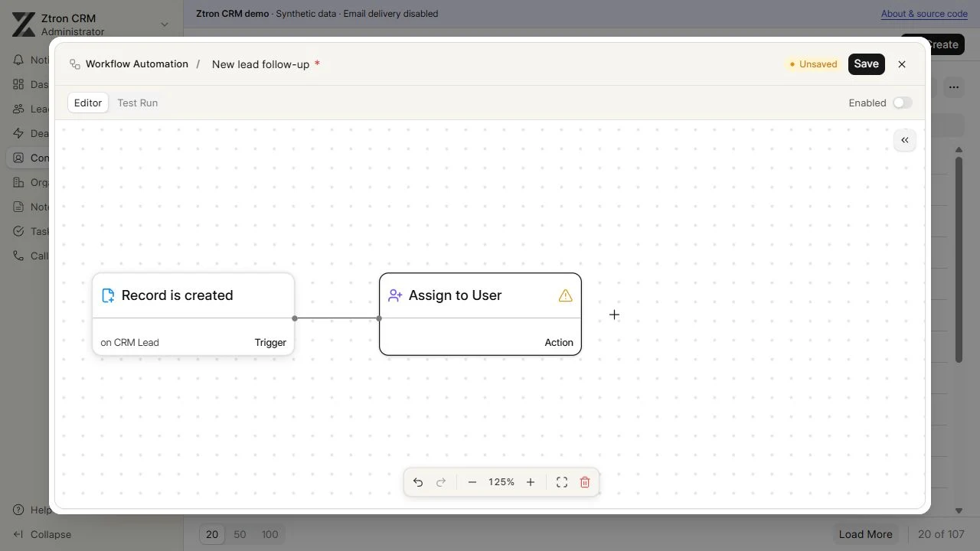
Task: Click Assign to User person icon
Action: [395, 295]
